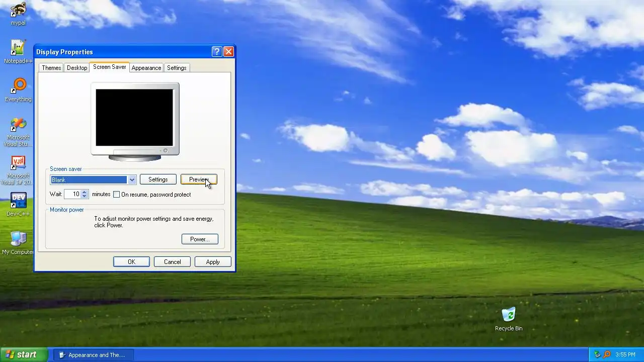The image size is (644, 362).
Task: Select the Microsoft Visual Studio desktop shortcut
Action: click(x=18, y=132)
